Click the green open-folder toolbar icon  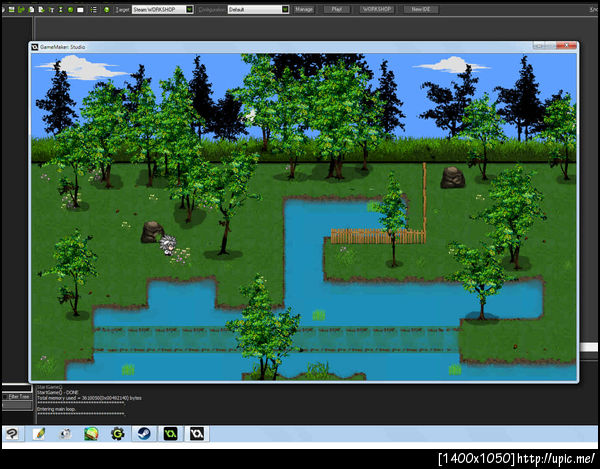pos(21,9)
